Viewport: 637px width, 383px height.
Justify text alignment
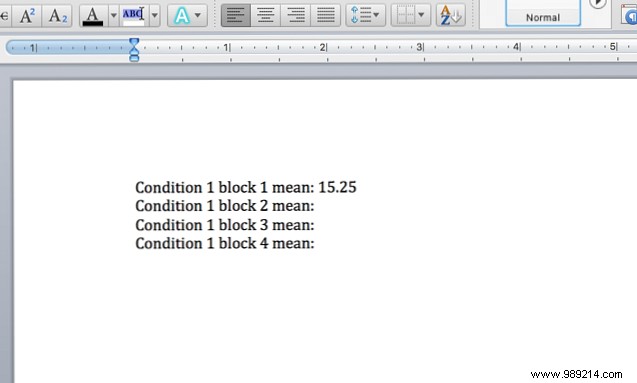point(325,15)
